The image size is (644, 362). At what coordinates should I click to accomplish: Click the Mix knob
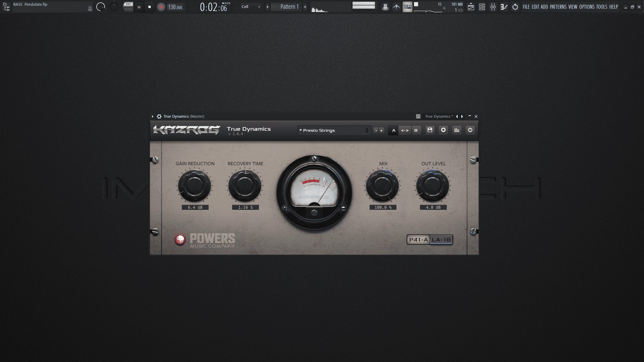[x=382, y=186]
